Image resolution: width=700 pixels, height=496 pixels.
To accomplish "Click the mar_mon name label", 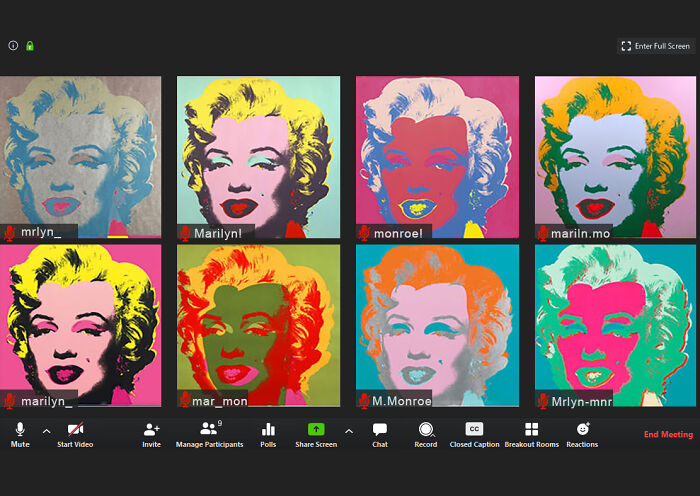I will point(220,401).
